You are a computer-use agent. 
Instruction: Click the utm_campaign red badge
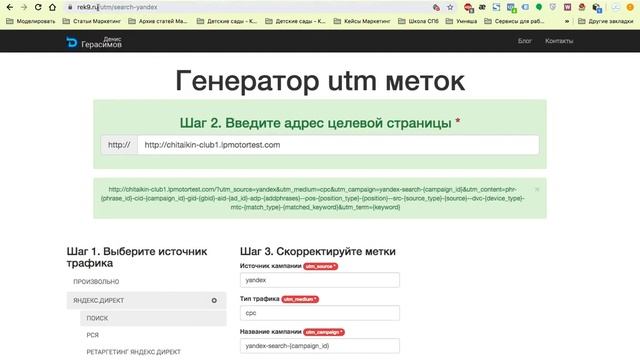pos(324,332)
